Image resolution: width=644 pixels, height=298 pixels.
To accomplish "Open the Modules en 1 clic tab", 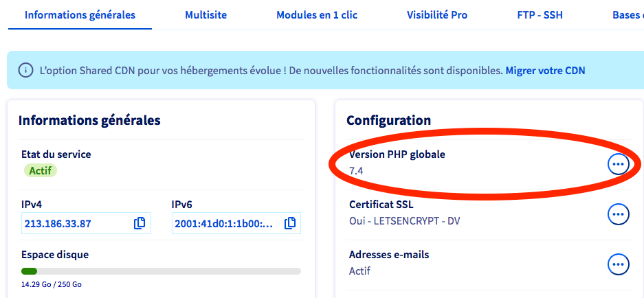I will (x=317, y=14).
